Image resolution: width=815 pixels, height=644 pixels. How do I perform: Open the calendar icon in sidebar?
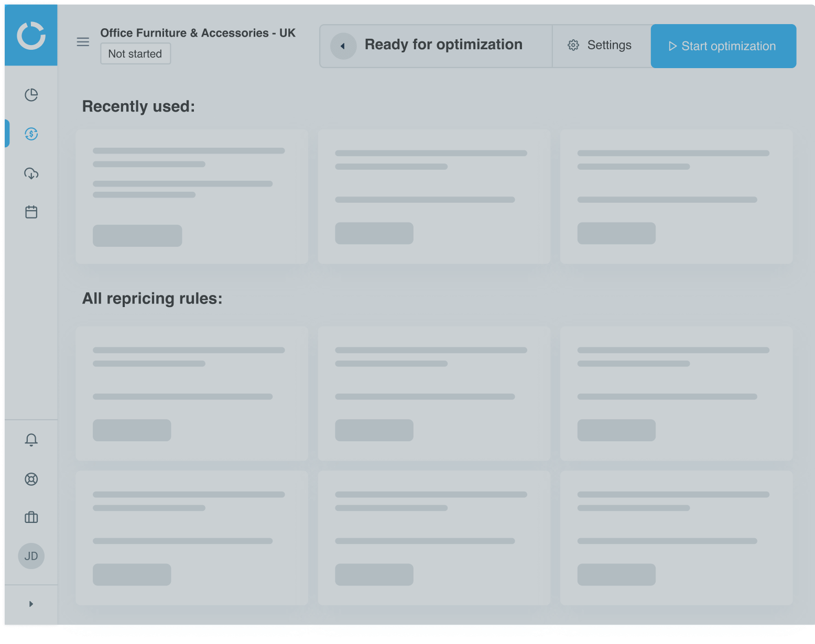(31, 212)
